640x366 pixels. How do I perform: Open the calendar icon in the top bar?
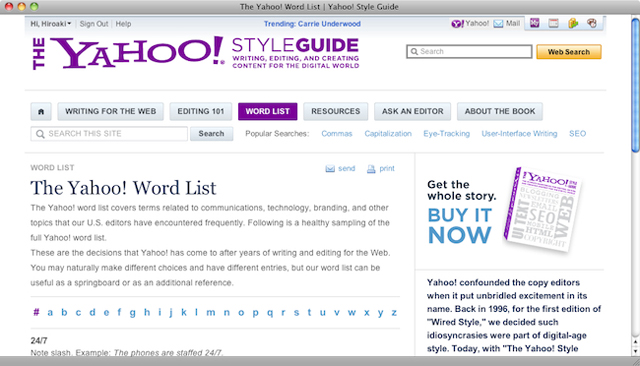click(553, 23)
